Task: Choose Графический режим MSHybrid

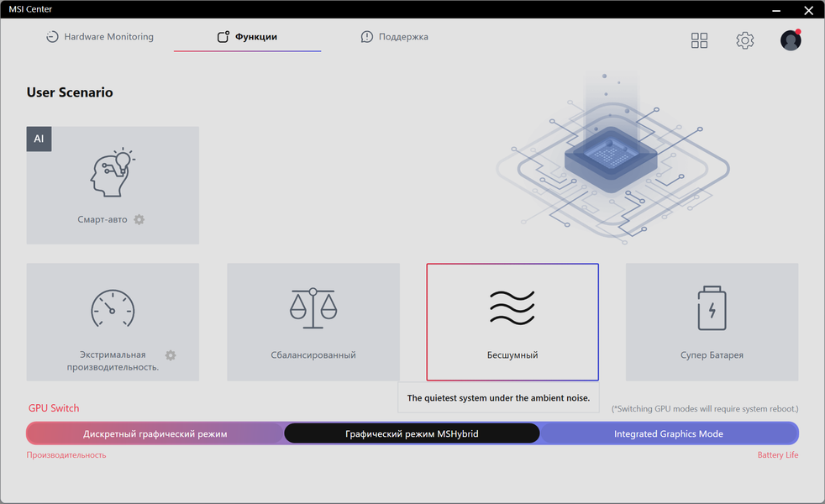Action: tap(412, 433)
